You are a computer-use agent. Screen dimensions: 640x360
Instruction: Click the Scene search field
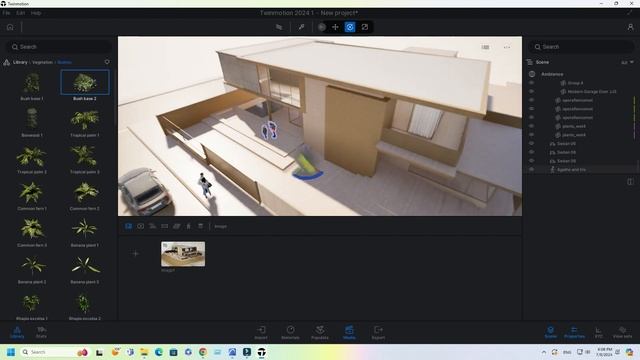pyautogui.click(x=581, y=47)
